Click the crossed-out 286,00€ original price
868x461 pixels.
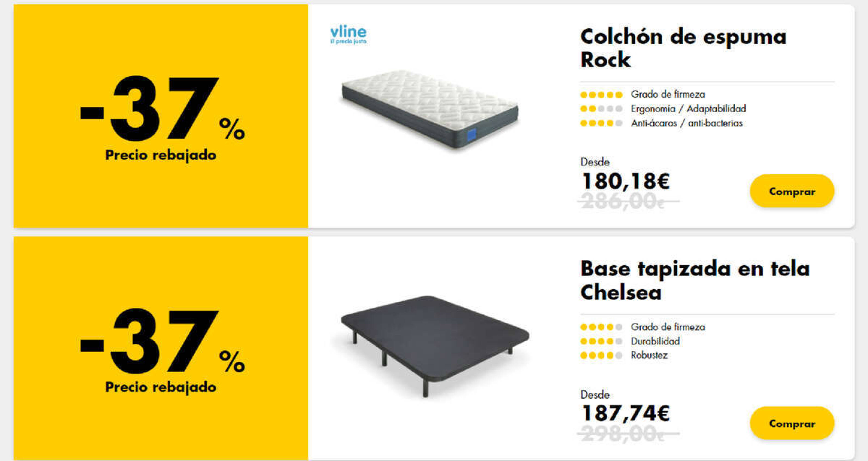click(x=628, y=201)
